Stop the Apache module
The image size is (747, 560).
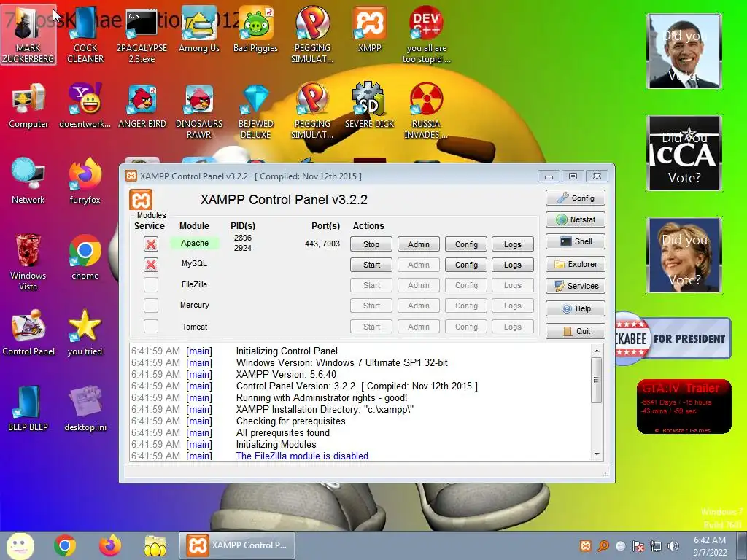pyautogui.click(x=371, y=244)
